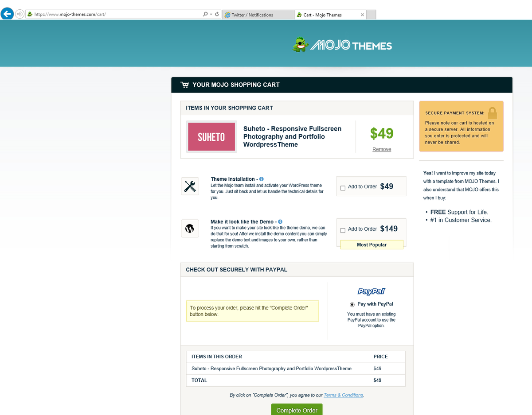
Task: Click the yellow Complete Order instruction notice
Action: [252, 311]
